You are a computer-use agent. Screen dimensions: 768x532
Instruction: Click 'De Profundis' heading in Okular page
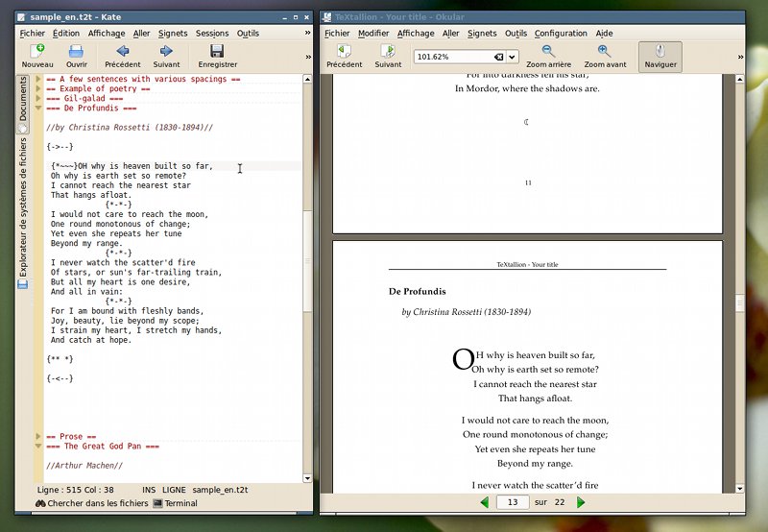click(x=418, y=292)
